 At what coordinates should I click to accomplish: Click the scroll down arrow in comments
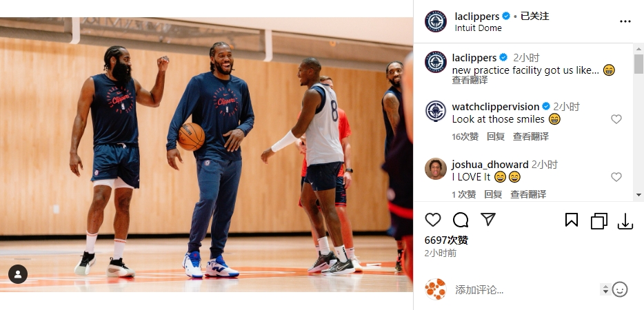click(638, 195)
